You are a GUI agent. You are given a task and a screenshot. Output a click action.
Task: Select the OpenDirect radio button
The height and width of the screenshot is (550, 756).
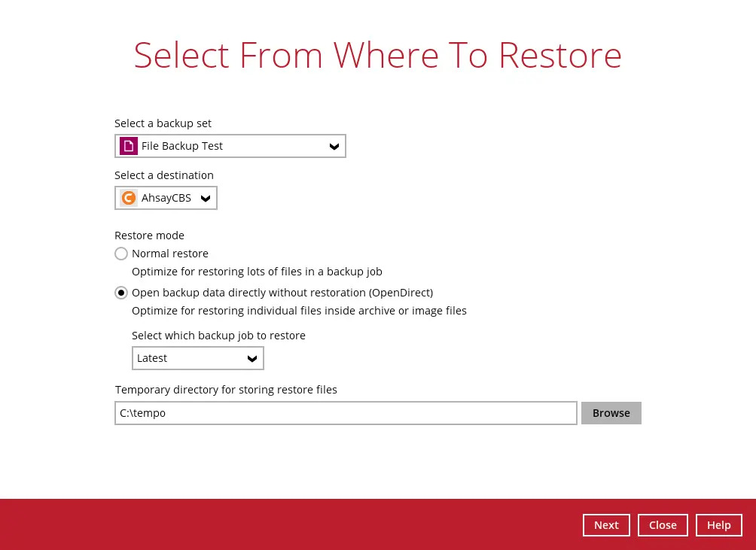121,293
